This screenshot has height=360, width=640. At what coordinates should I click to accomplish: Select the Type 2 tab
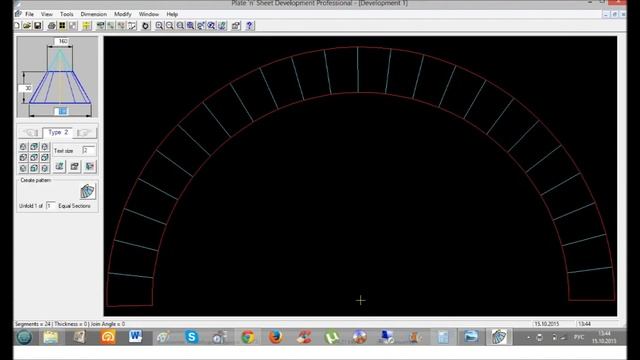[x=58, y=132]
